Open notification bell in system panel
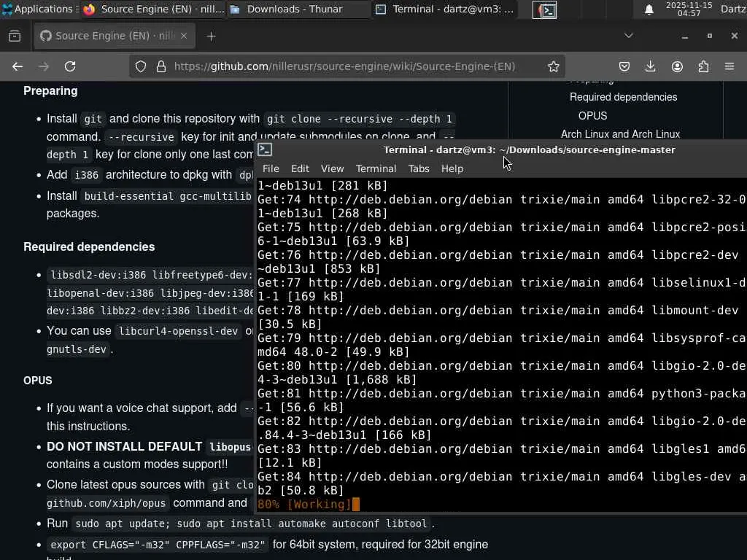This screenshot has width=747, height=560. 649,9
